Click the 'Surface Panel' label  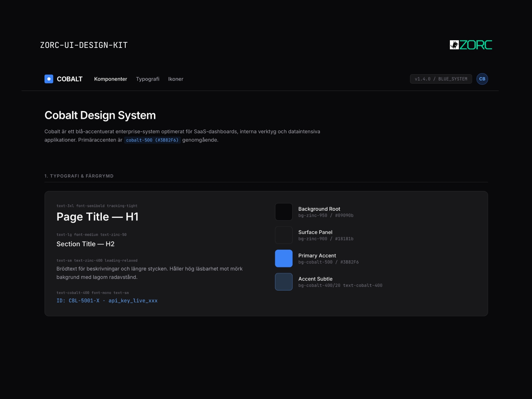[315, 232]
